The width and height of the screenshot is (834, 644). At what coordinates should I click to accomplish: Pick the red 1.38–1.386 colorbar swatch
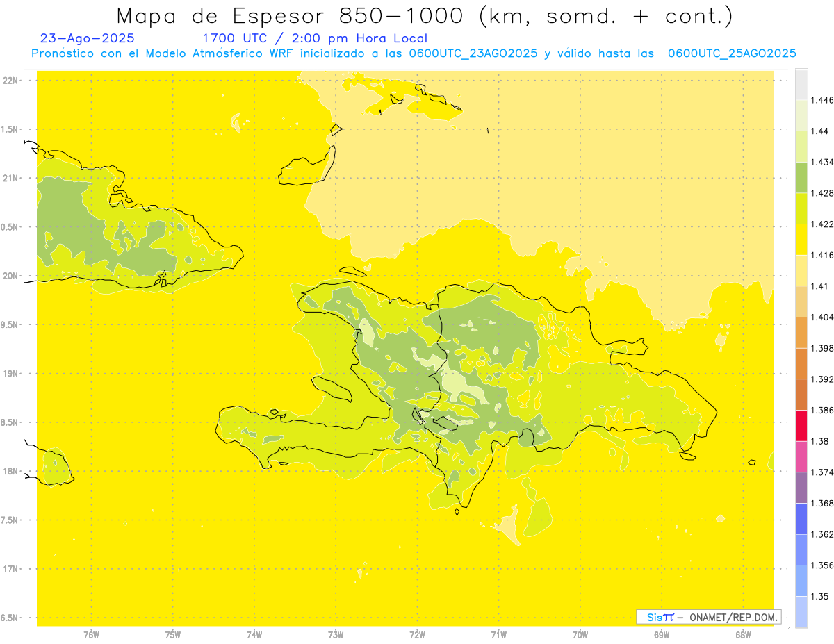click(x=801, y=426)
